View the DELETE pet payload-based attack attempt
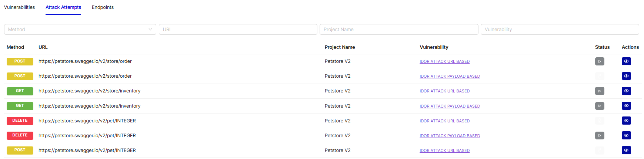 (626, 135)
